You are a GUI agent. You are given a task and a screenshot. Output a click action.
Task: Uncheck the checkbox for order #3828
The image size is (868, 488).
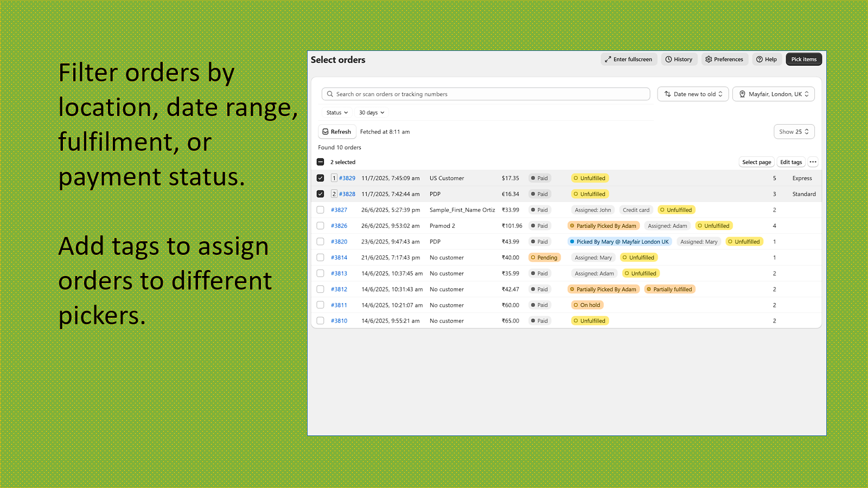tap(320, 194)
